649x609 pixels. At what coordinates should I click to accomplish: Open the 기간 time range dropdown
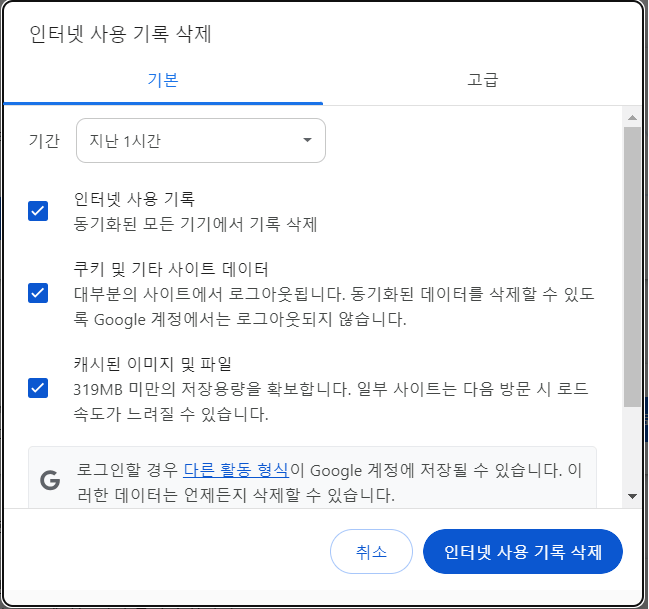coord(201,140)
